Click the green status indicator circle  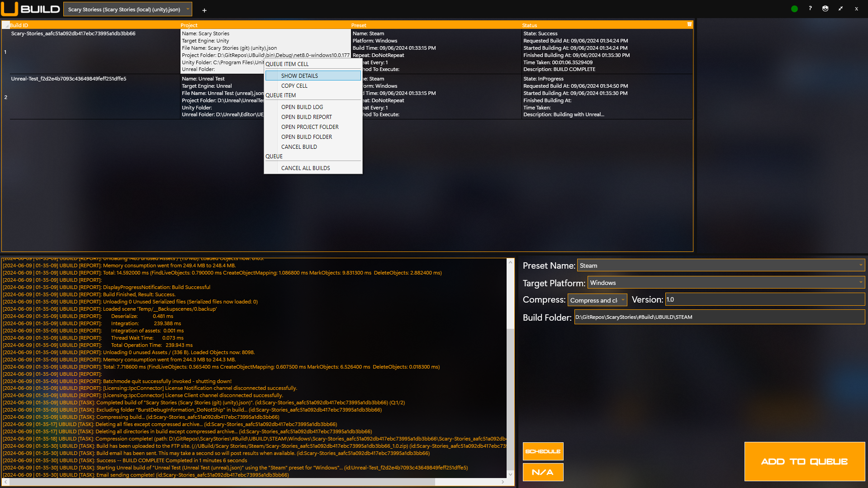[794, 9]
